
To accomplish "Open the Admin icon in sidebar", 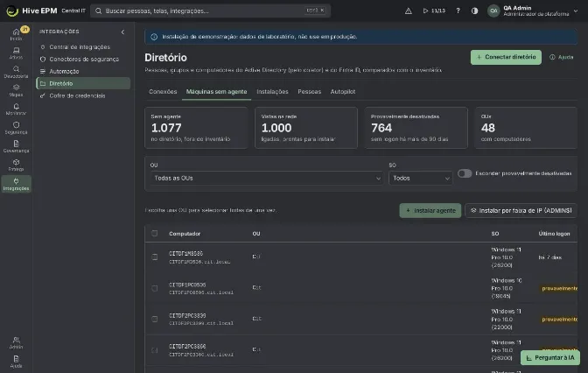I will tap(16, 342).
